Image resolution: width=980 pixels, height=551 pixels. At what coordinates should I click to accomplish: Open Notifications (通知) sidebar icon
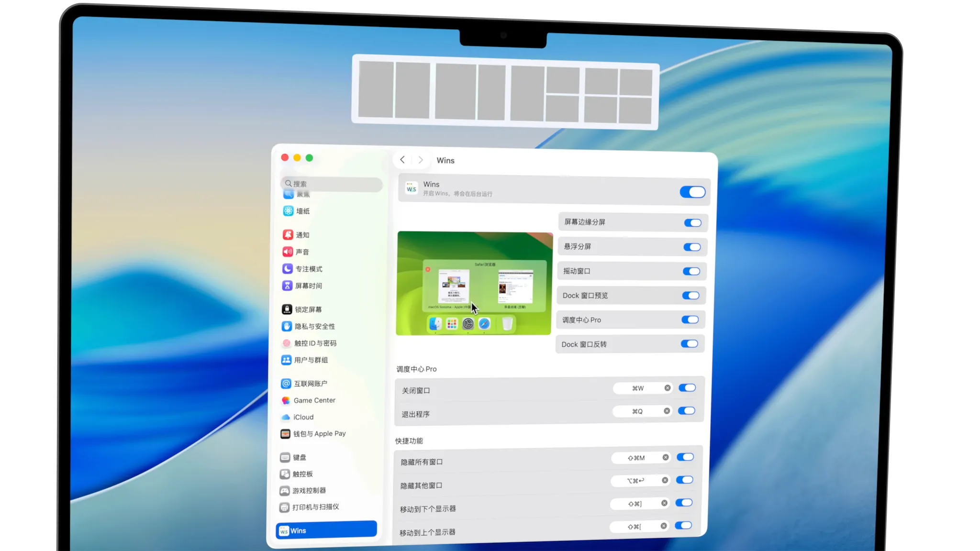pyautogui.click(x=288, y=235)
